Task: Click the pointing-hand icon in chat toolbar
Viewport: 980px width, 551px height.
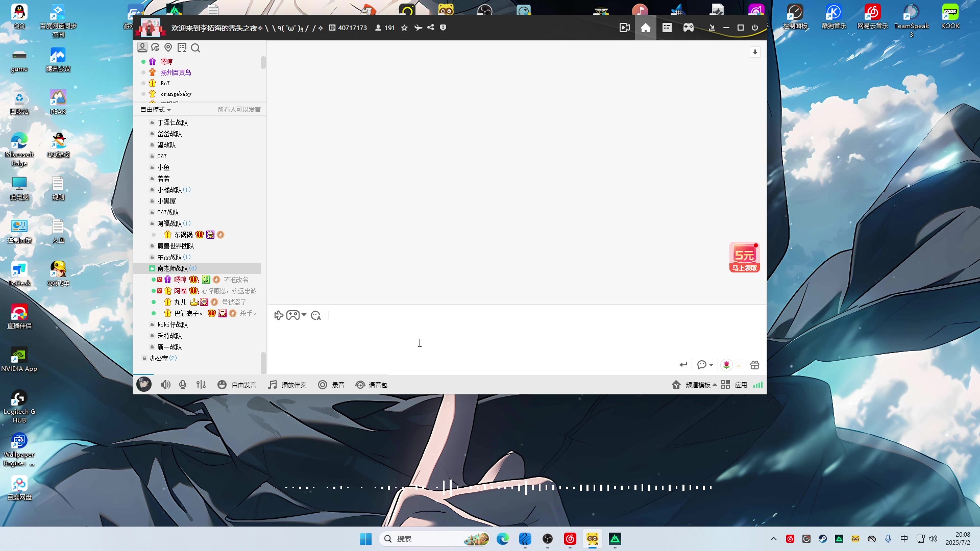Action: [x=278, y=315]
